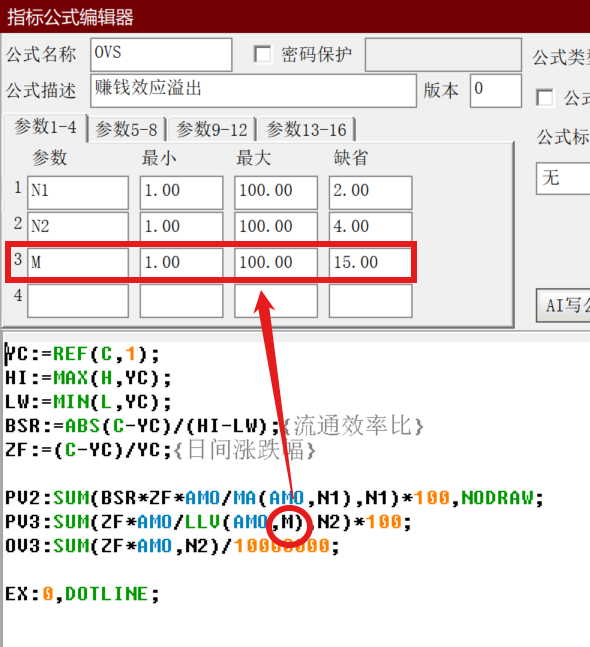Image resolution: width=590 pixels, height=647 pixels.
Task: Click the M maximum value field
Action: 276,262
